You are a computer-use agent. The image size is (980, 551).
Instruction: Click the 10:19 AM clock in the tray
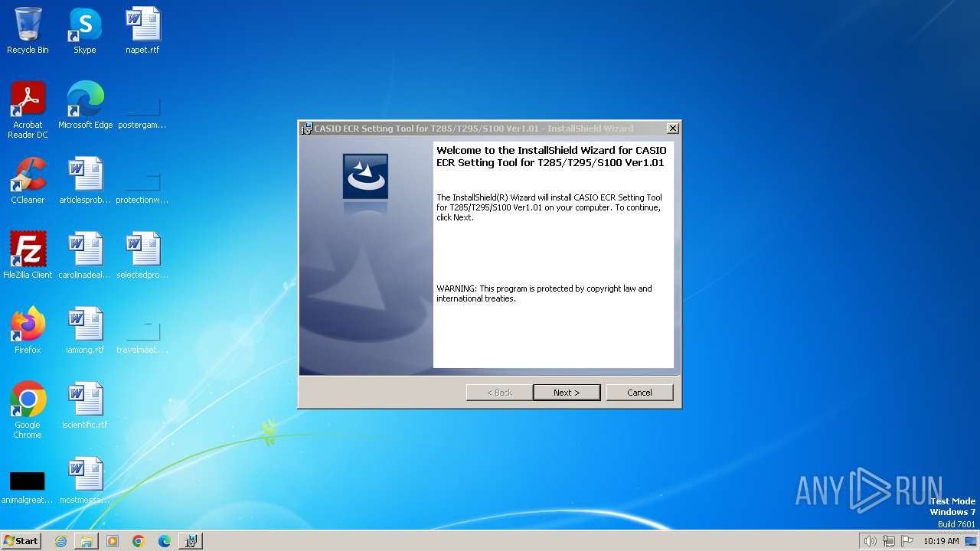pos(941,541)
